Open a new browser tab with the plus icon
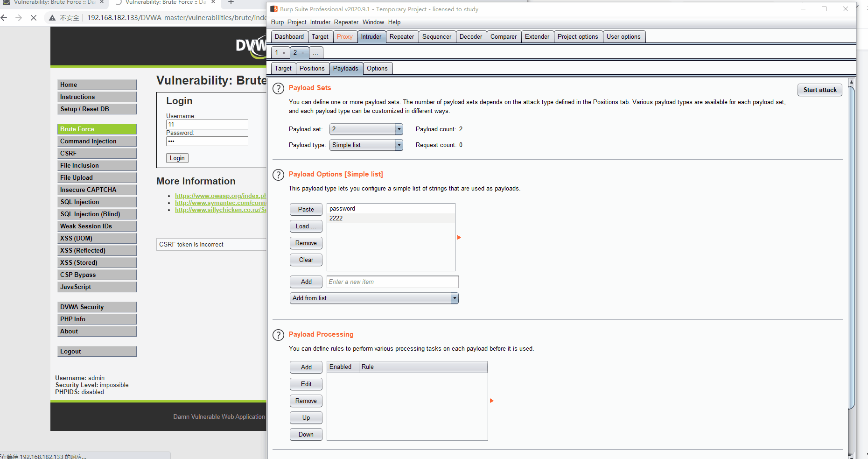 click(x=231, y=2)
